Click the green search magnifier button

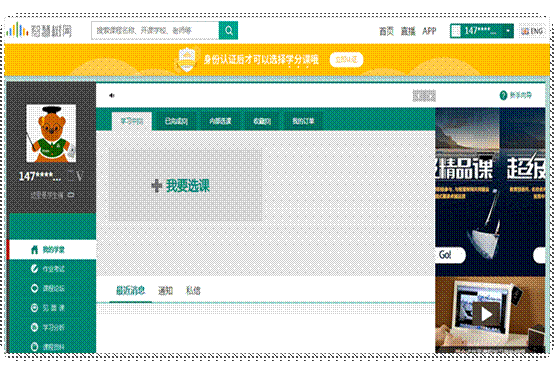(x=228, y=30)
